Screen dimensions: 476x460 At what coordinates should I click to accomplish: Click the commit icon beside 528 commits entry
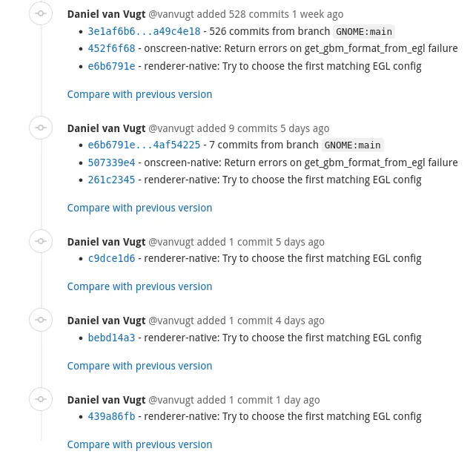pos(41,13)
